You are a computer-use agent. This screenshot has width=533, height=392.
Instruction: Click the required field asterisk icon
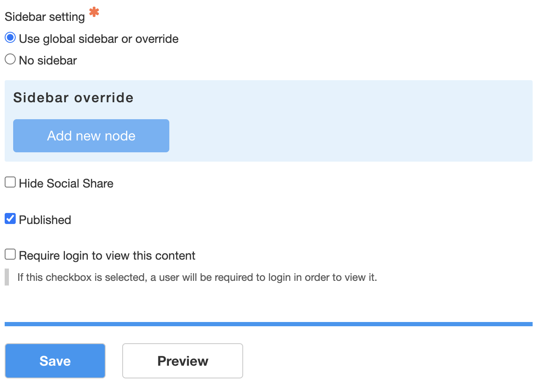click(93, 13)
